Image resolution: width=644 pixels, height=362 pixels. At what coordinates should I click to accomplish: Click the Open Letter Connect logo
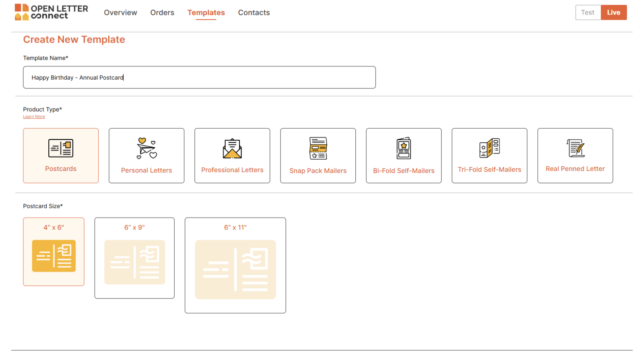pyautogui.click(x=51, y=12)
